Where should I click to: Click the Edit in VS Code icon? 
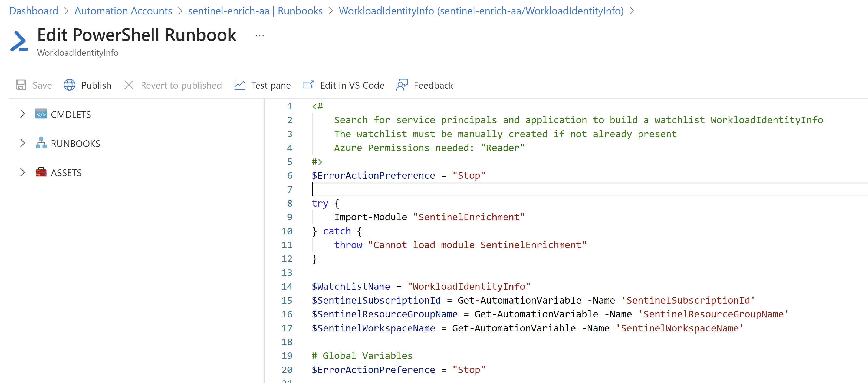tap(308, 85)
